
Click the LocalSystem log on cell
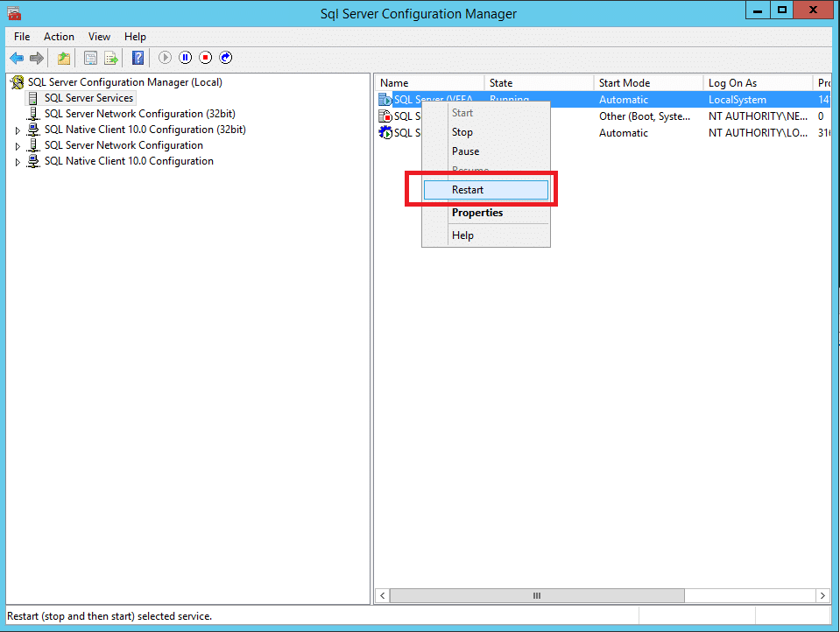(x=738, y=100)
